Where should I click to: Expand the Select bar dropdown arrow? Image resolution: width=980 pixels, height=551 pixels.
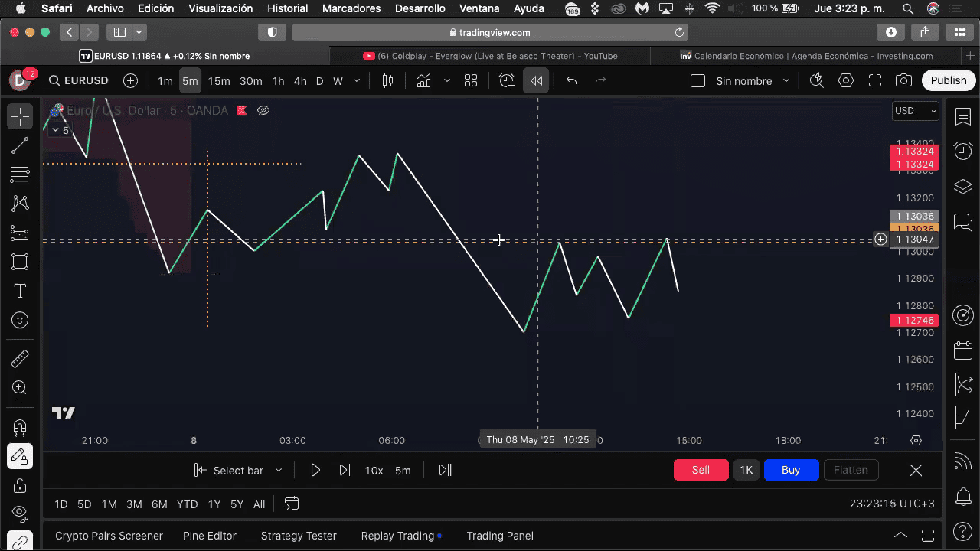click(x=279, y=471)
